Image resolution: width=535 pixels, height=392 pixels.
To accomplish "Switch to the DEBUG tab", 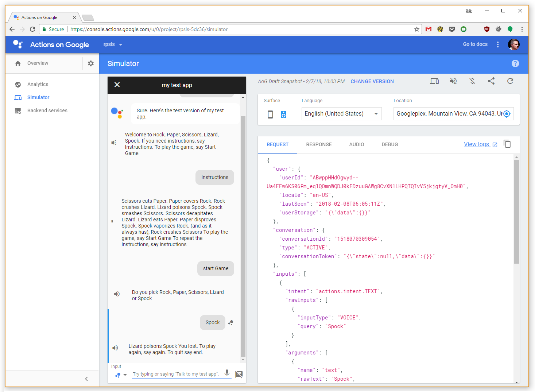I will pyautogui.click(x=389, y=144).
